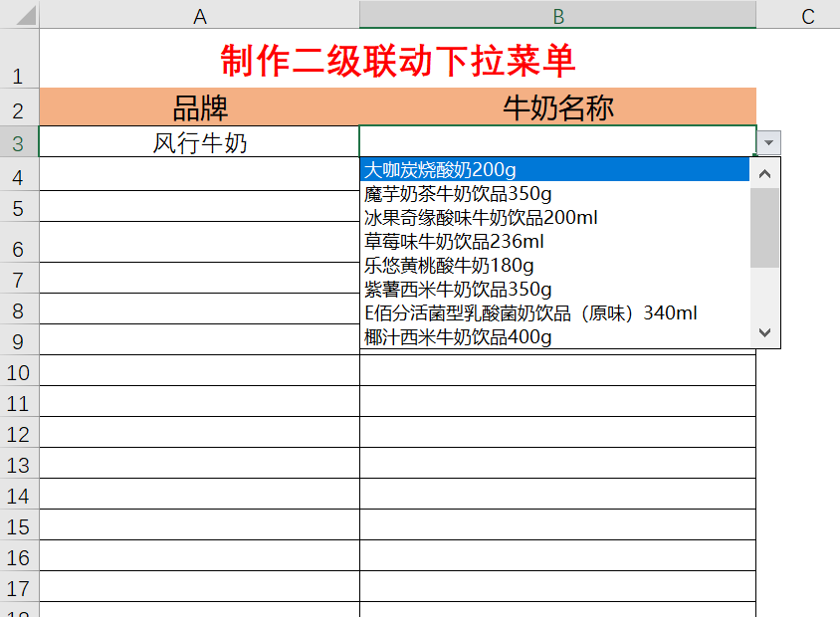Image resolution: width=840 pixels, height=617 pixels.
Task: Choose 乐悠黄桃酸牛奶180g option
Action: (554, 265)
